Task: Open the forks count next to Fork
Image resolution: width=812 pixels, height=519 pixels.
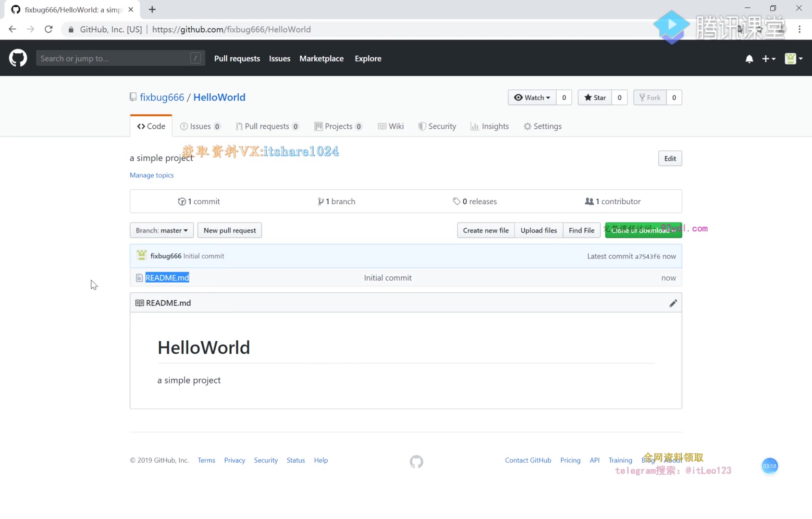Action: 674,98
